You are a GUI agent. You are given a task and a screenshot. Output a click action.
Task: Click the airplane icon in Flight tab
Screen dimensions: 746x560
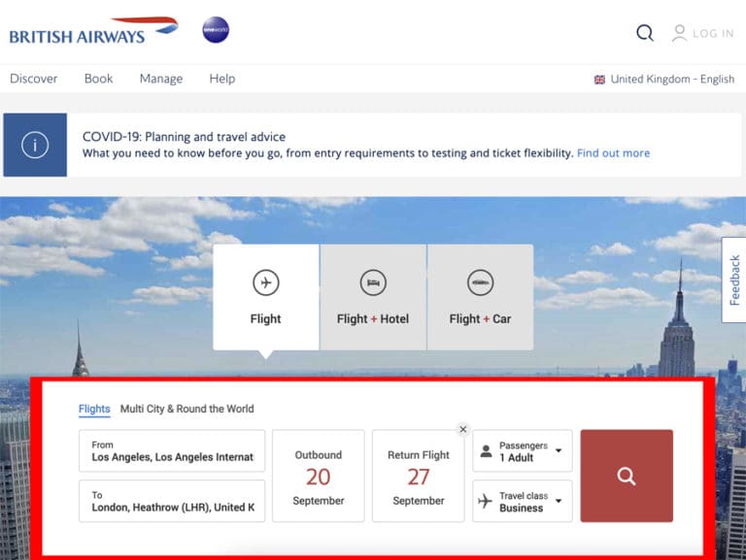click(x=266, y=282)
